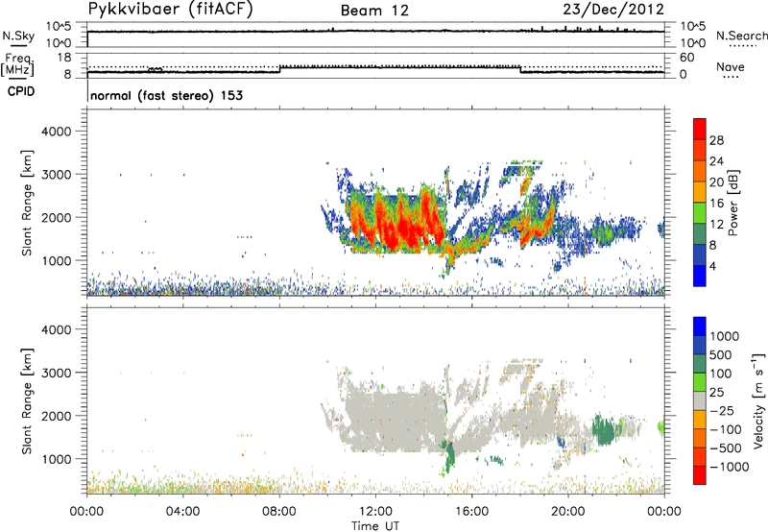The width and height of the screenshot is (768, 532).
Task: Click the green velocity patch near 21:00 UT
Action: (x=604, y=429)
